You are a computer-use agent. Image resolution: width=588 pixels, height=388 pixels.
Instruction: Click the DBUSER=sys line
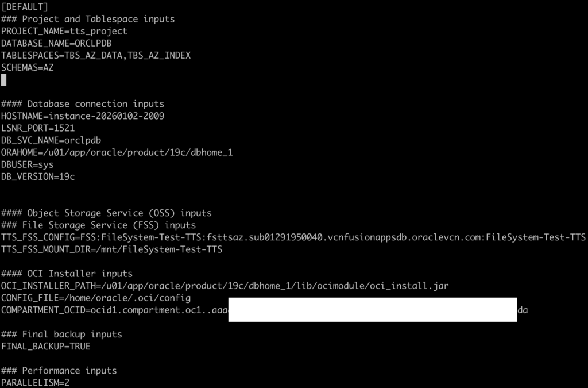pyautogui.click(x=28, y=164)
